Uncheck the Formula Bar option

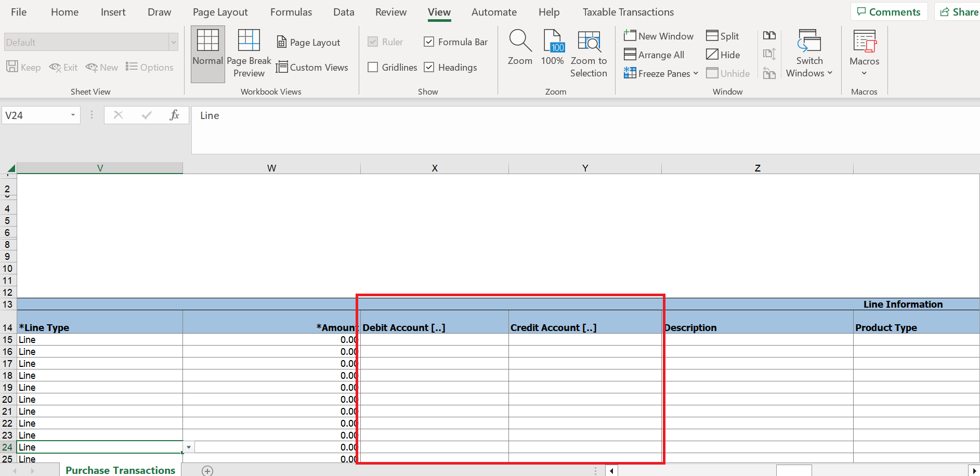click(429, 42)
